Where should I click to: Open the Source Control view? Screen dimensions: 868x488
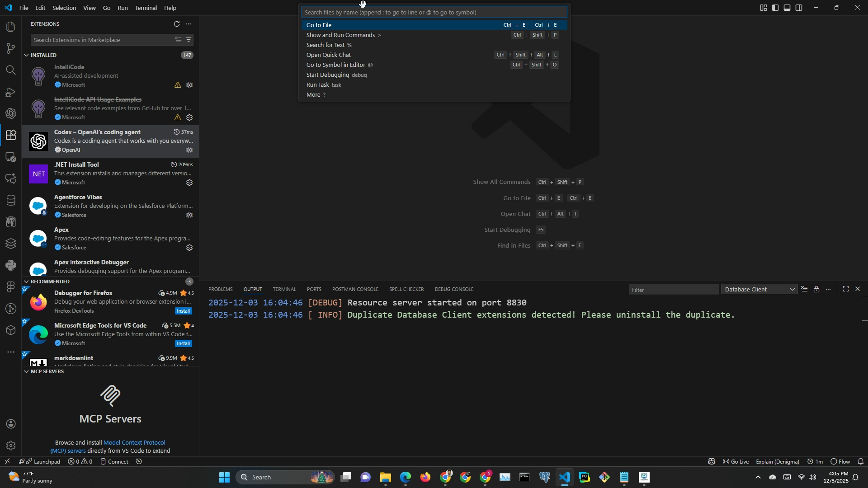pyautogui.click(x=10, y=48)
